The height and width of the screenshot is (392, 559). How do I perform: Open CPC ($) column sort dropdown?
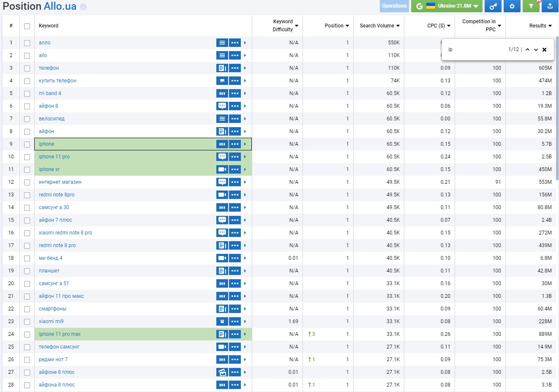click(449, 26)
